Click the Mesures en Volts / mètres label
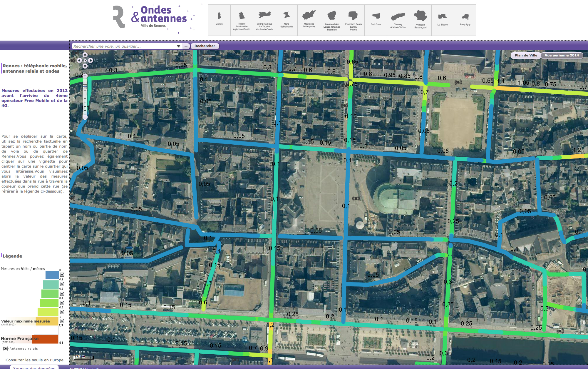The height and width of the screenshot is (369, 588). click(x=23, y=269)
